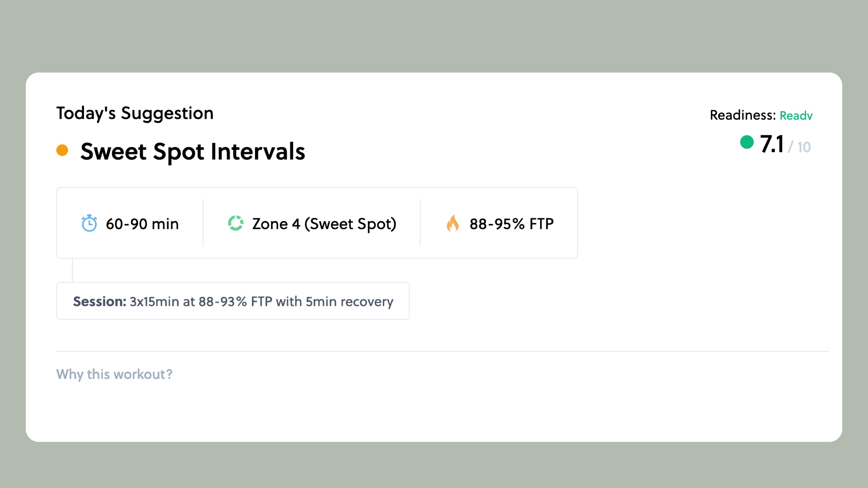Click the green zone ring icon
The width and height of the screenshot is (868, 488).
(236, 223)
